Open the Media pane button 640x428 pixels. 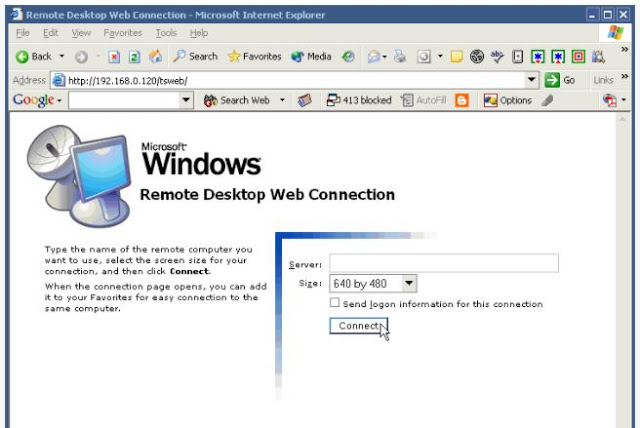coord(311,56)
